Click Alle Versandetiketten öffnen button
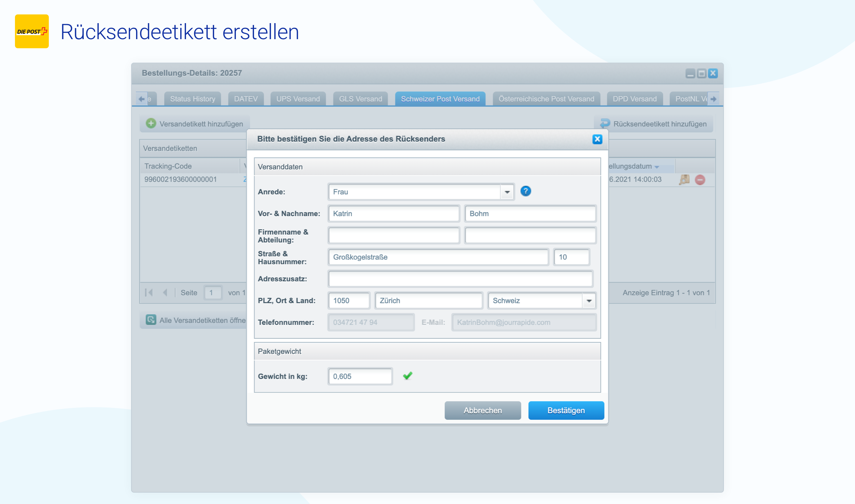The width and height of the screenshot is (855, 504). click(x=193, y=320)
